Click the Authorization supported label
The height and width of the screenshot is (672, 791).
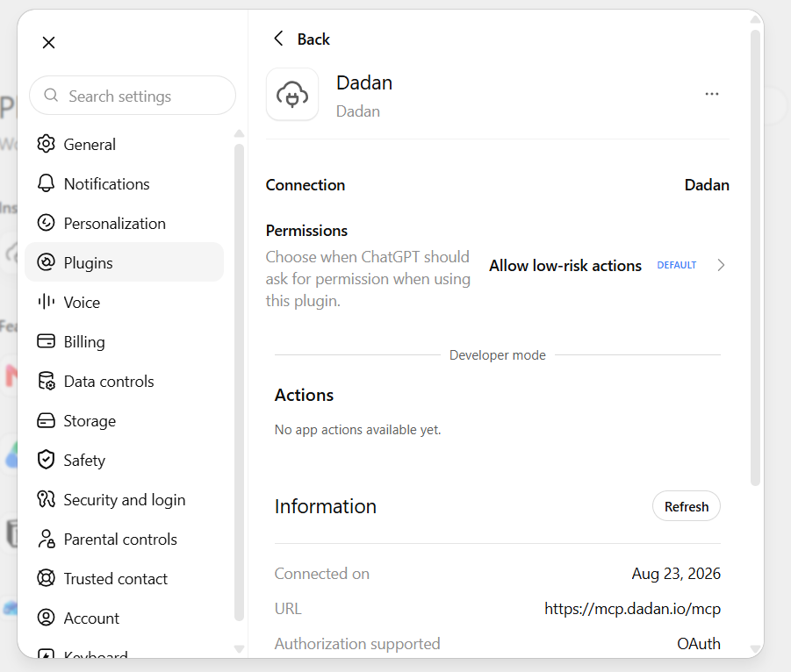pyautogui.click(x=357, y=643)
